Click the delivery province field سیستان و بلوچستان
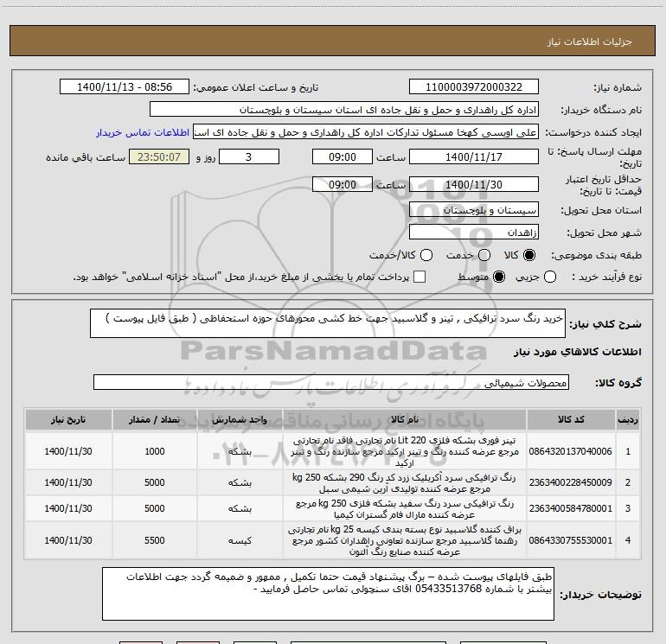This screenshot has height=644, width=666. tap(474, 210)
